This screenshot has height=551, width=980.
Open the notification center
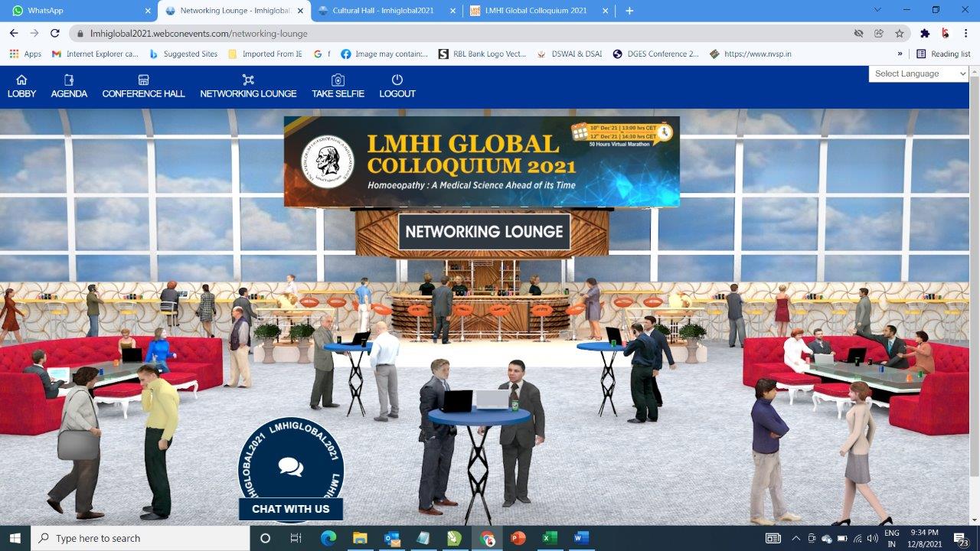pos(961,538)
